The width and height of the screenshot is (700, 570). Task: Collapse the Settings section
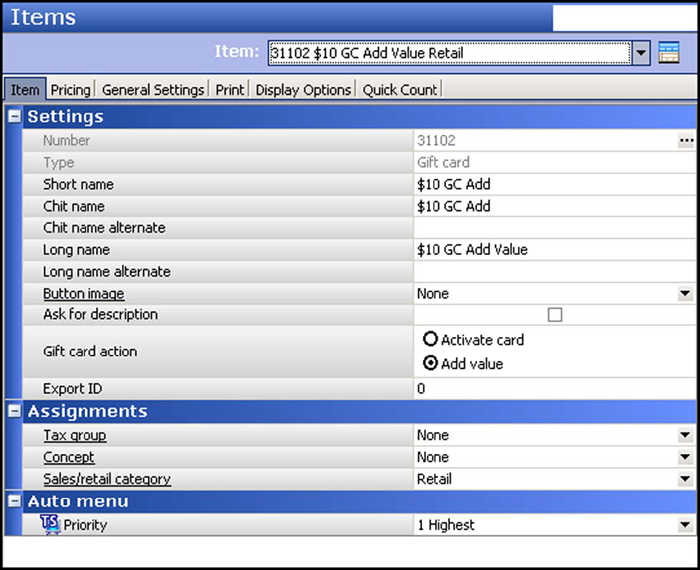click(x=14, y=116)
